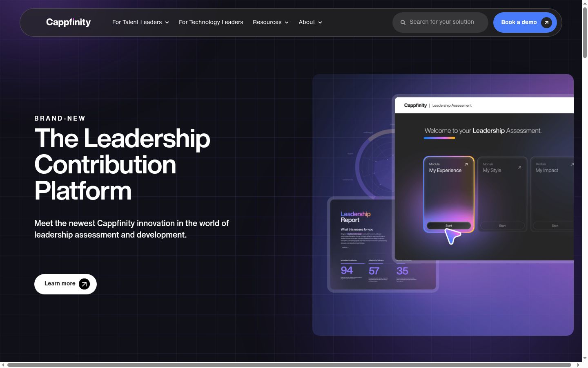Click the arrow icon inside Learn more
This screenshot has width=588, height=368.
[x=84, y=284]
